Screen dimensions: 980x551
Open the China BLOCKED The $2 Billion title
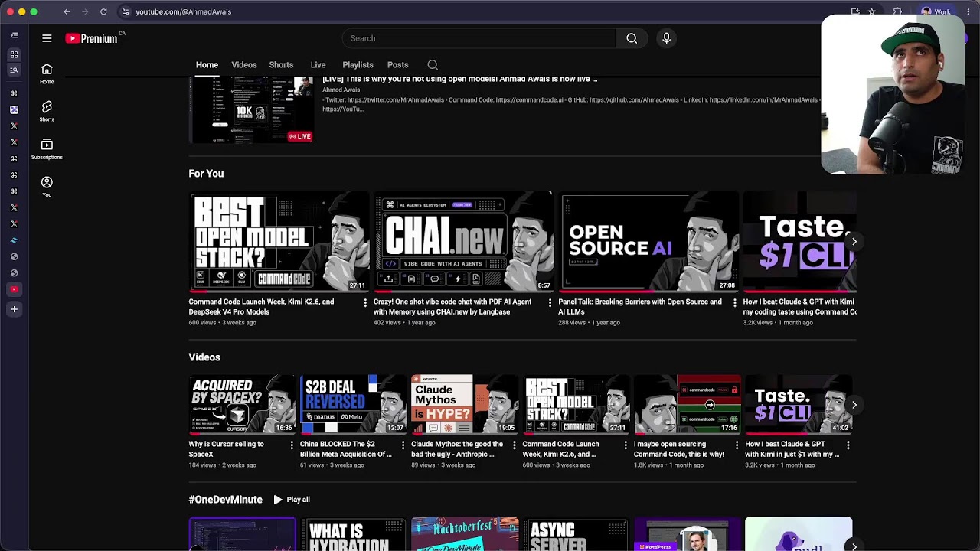[x=346, y=449]
